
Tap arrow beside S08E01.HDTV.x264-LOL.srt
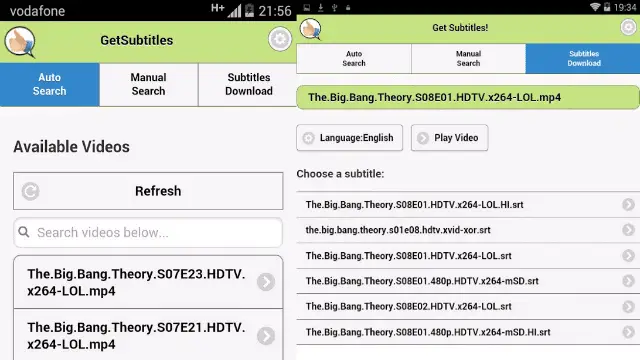click(628, 256)
